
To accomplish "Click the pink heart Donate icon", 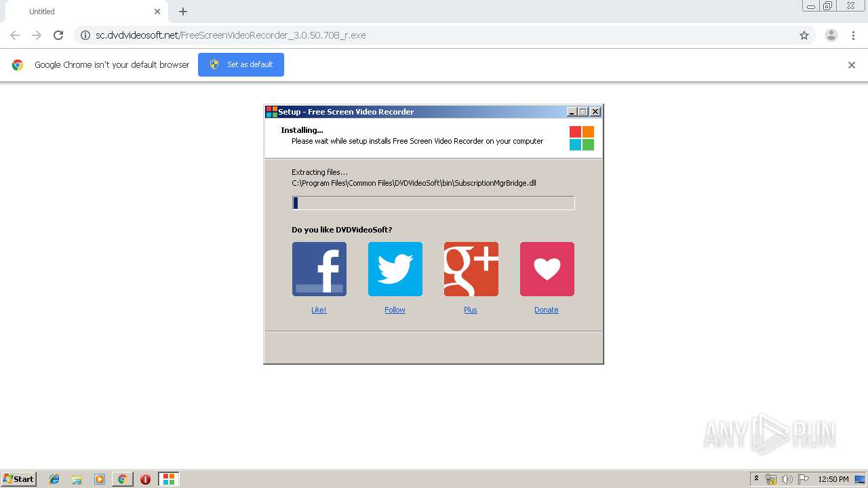I will [x=547, y=269].
